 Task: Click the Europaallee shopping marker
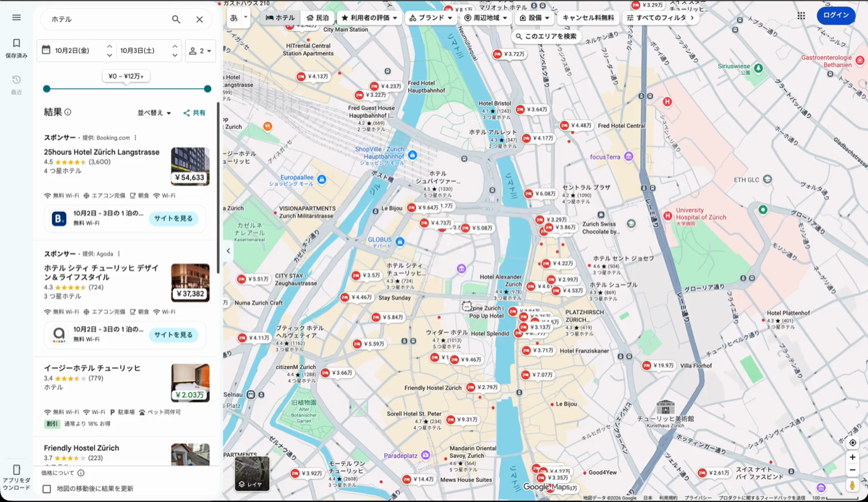(x=322, y=179)
